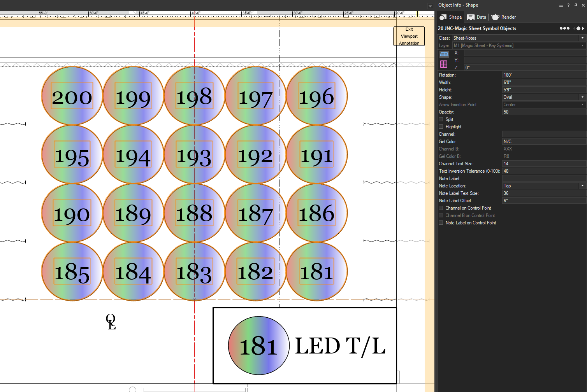This screenshot has height=392, width=587.
Task: Click Exit Viewport Annotation button
Action: click(x=409, y=36)
